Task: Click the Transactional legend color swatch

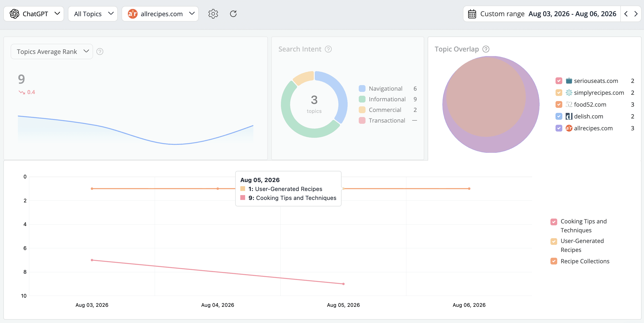Action: point(362,120)
